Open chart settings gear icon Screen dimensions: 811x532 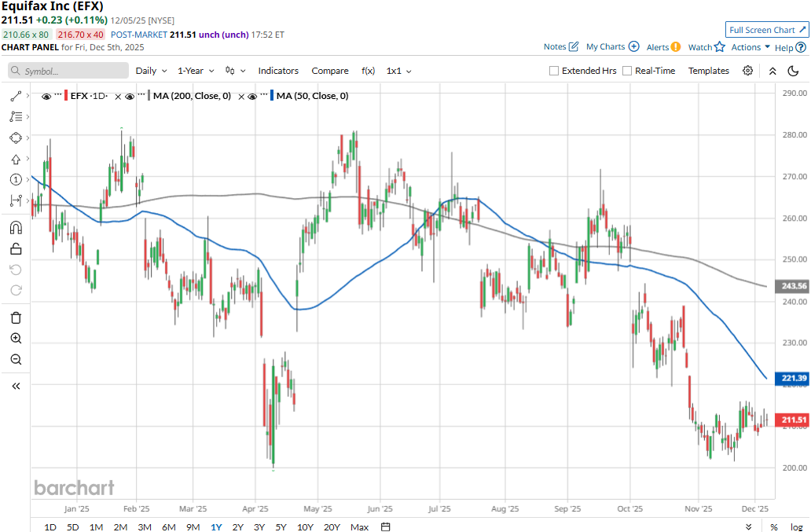tap(747, 71)
